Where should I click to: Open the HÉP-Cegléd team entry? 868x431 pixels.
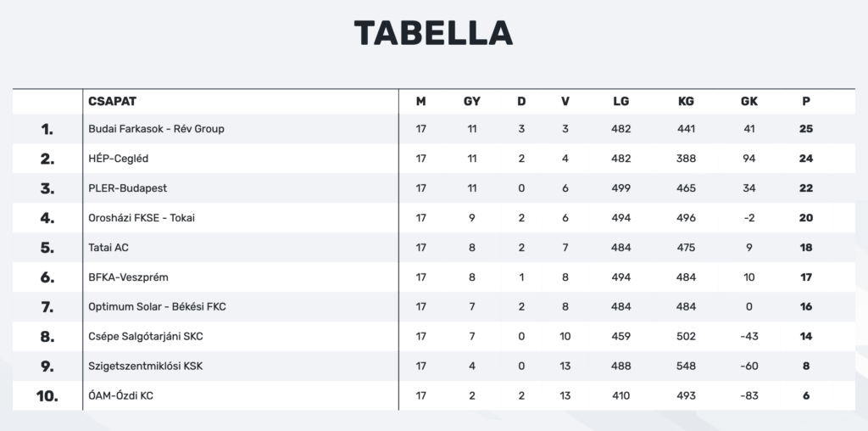119,159
